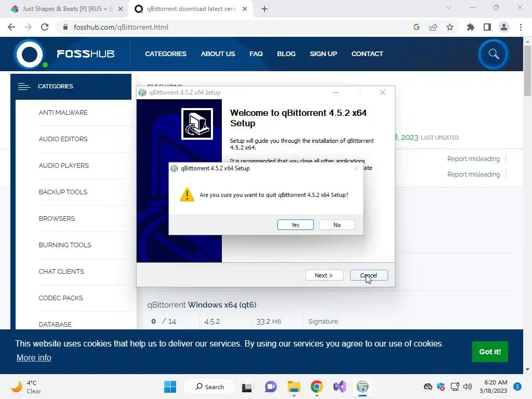
Task: Click No in the quit confirmation dialog
Action: click(x=337, y=225)
